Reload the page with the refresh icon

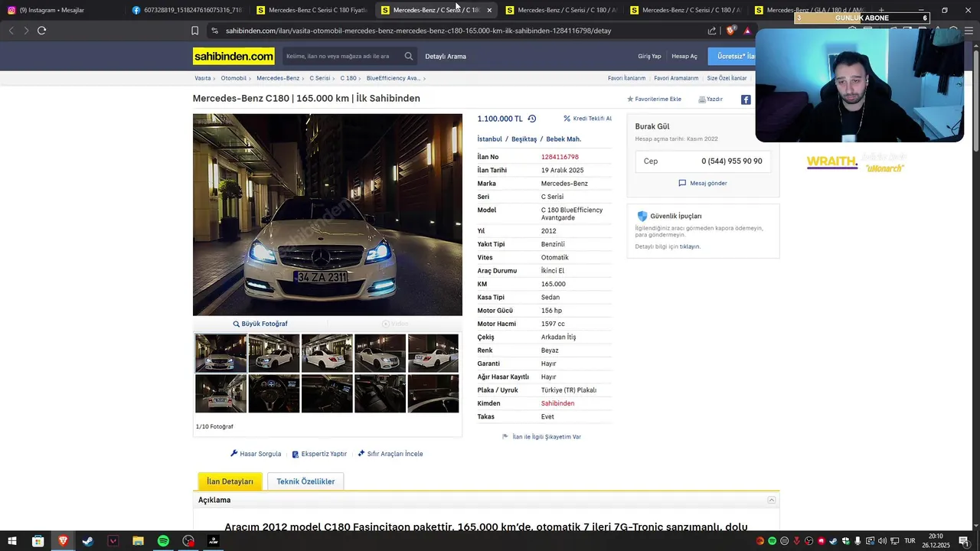41,31
